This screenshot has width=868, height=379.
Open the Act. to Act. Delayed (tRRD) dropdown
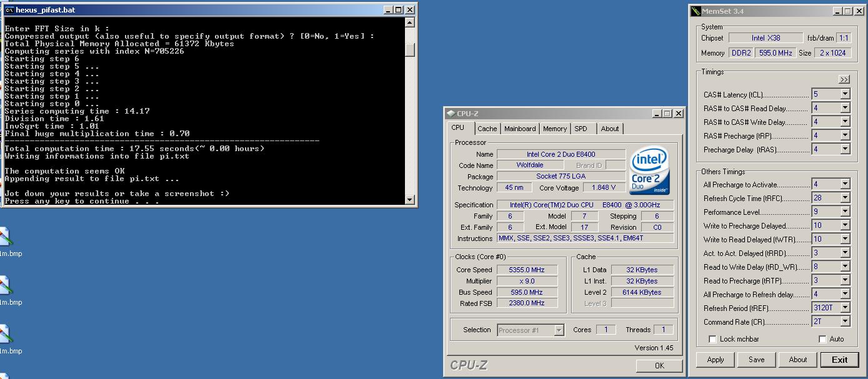845,253
